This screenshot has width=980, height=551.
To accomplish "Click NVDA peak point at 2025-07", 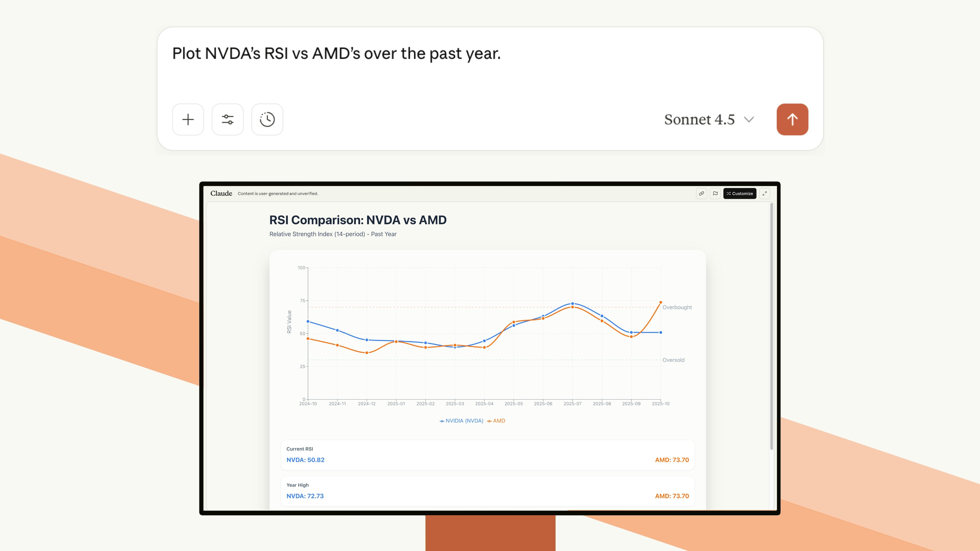I will tap(572, 304).
